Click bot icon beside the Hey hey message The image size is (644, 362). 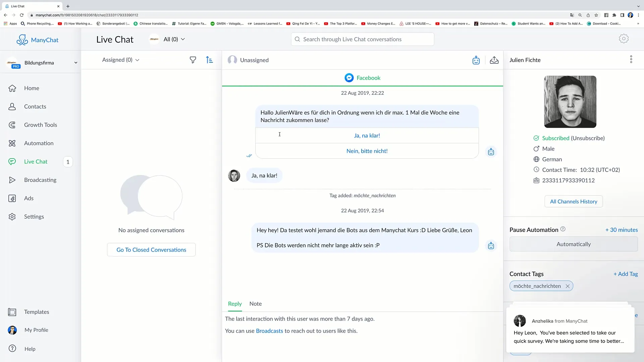coord(491,246)
